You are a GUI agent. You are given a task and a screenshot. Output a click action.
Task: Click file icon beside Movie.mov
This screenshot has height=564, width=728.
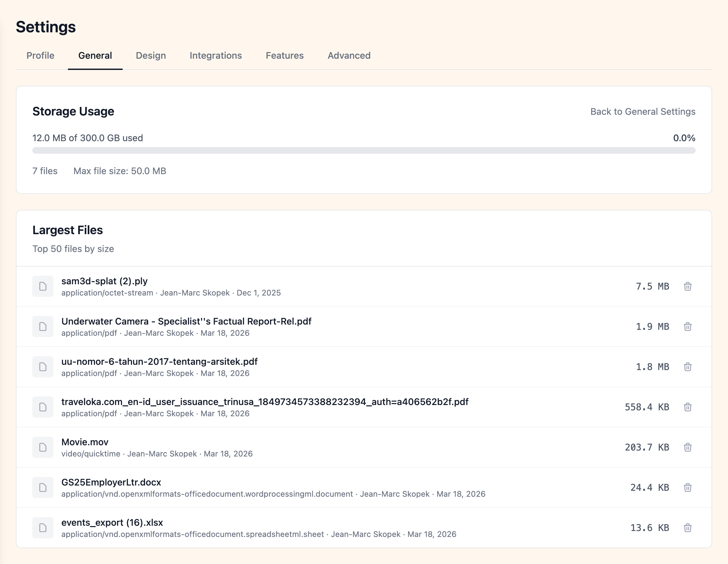click(43, 447)
